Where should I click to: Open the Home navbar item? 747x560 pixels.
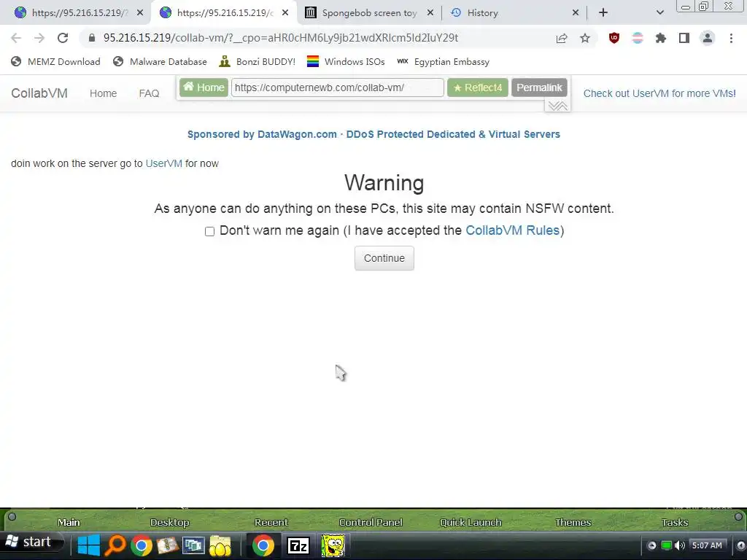104,93
